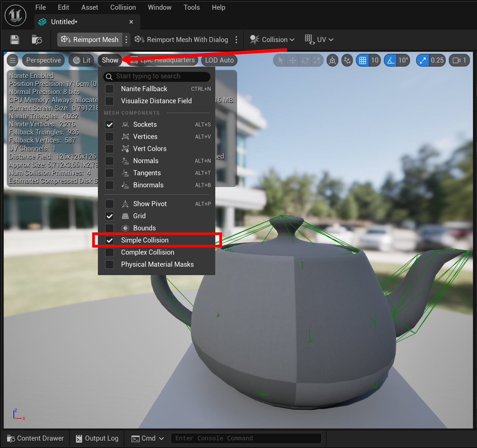Select the Untitled* asset tab

tap(87, 22)
